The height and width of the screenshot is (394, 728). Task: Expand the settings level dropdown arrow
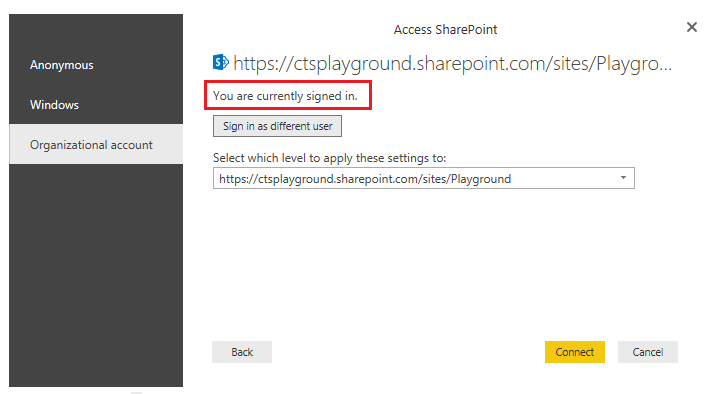[x=623, y=178]
